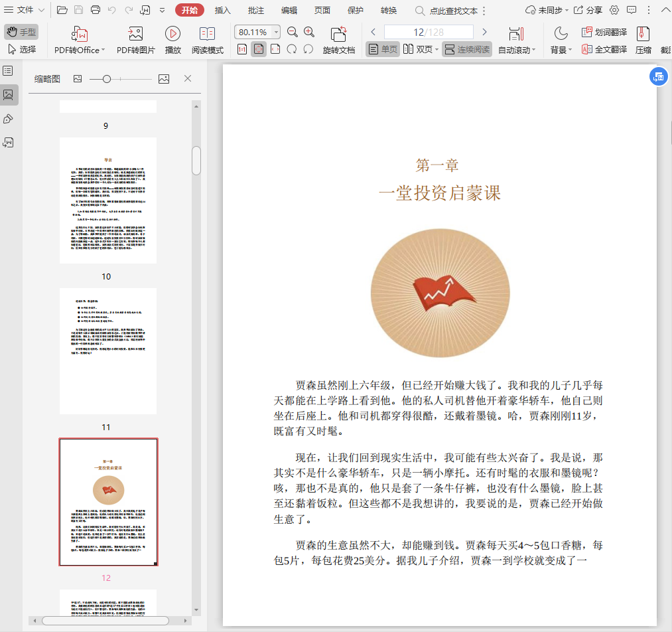This screenshot has height=632, width=672.
Task: Click the thumbnail panel vertical scrollbar
Action: tap(196, 161)
